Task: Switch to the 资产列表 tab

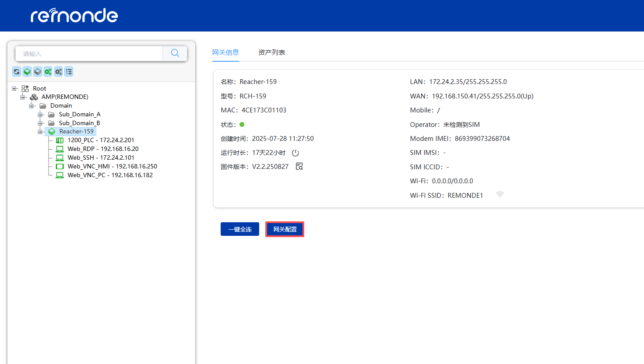Action: [x=271, y=52]
